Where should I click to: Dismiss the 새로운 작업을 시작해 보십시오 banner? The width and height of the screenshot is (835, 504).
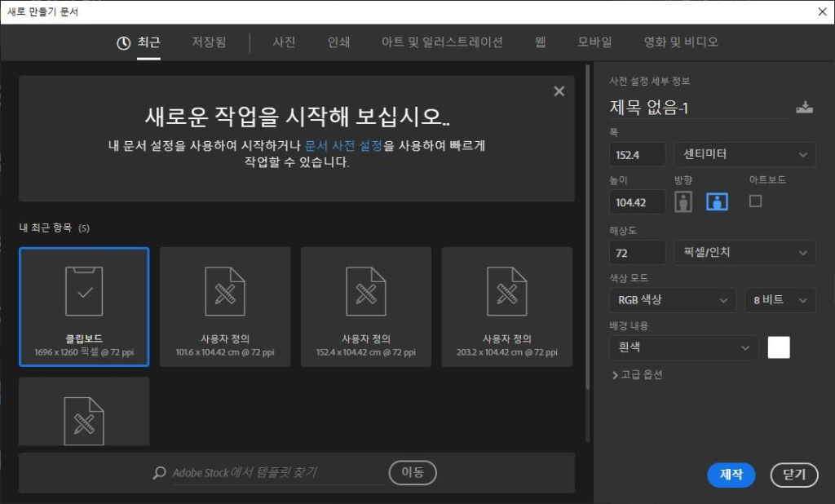coord(559,91)
